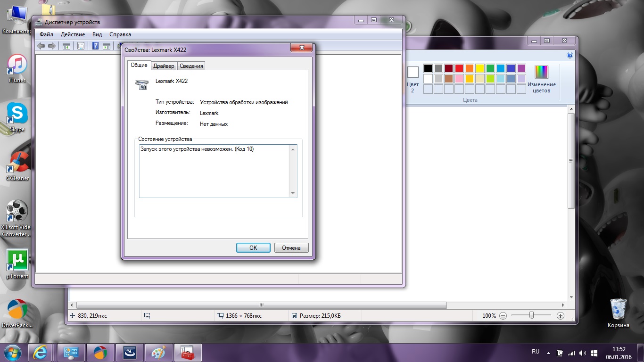644x362 pixels.
Task: Click the Отмена button
Action: click(291, 248)
